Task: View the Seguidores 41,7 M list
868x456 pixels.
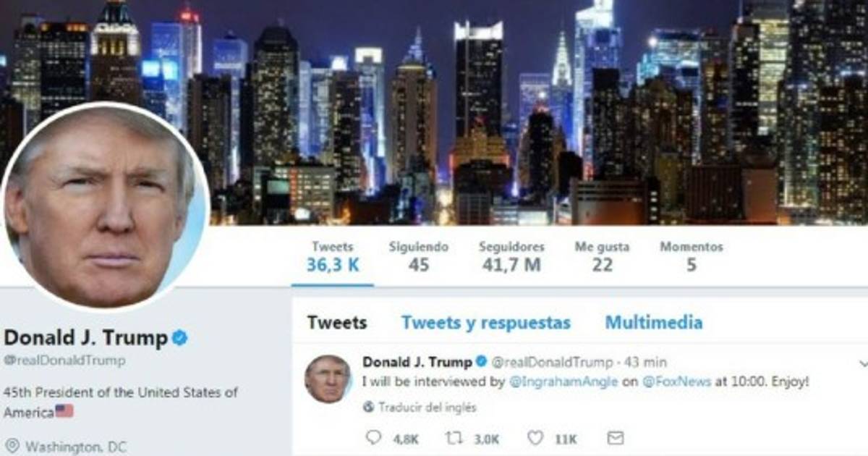Action: (x=511, y=257)
